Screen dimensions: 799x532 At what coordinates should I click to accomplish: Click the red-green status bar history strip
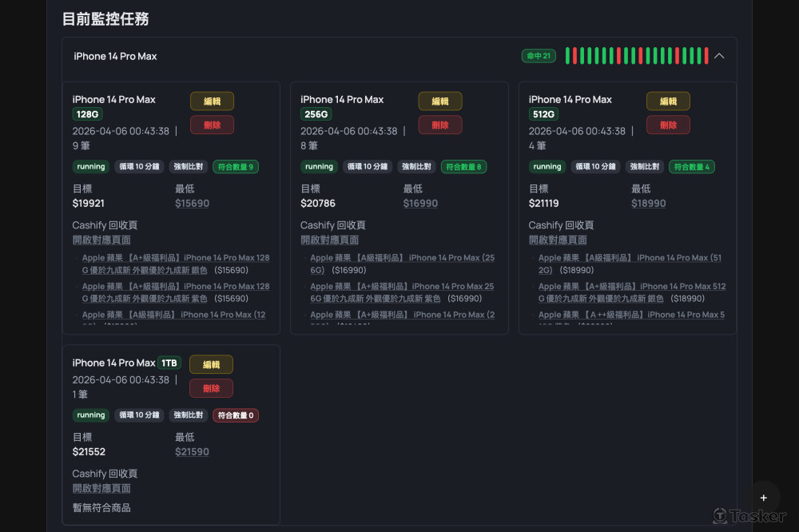(x=637, y=56)
